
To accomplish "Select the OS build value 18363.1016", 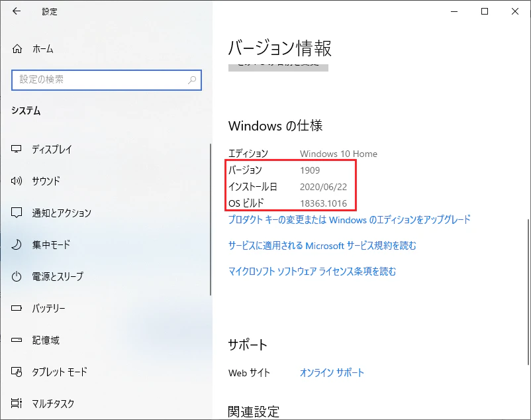I will (323, 203).
